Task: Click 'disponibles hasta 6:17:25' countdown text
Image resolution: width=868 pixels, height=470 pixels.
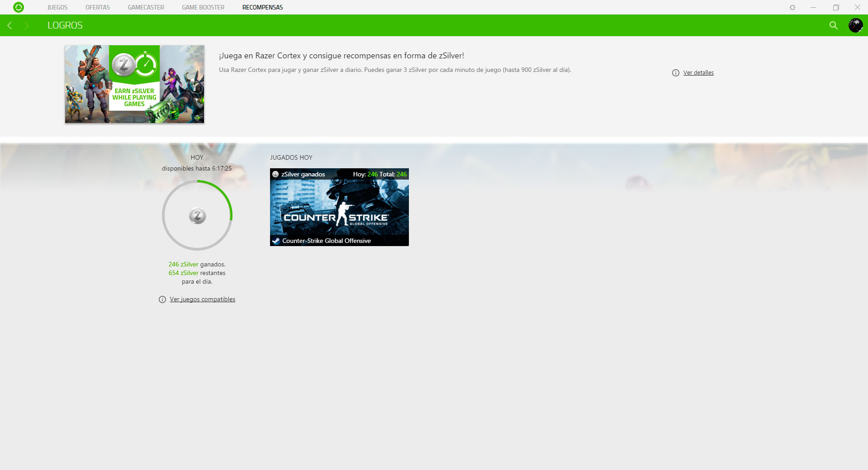Action: click(x=197, y=168)
